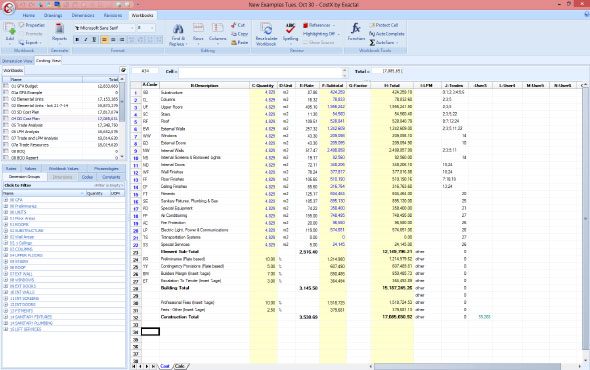590x370 pixels.
Task: Select the Cost sheet tab
Action: pos(165,366)
